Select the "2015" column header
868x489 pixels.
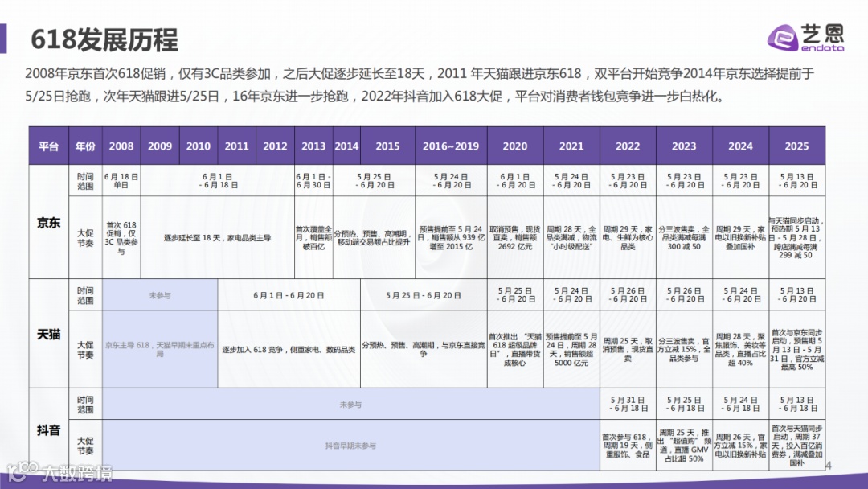tap(387, 146)
